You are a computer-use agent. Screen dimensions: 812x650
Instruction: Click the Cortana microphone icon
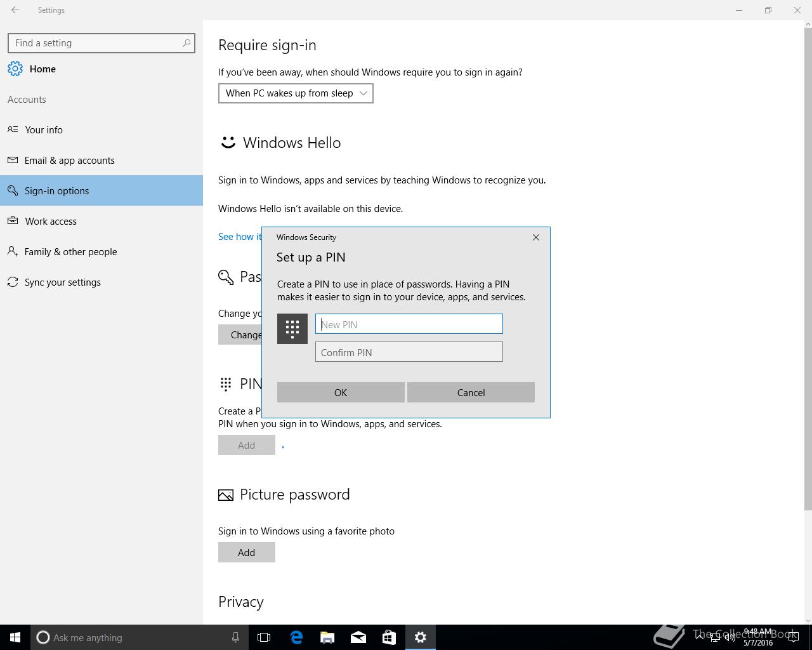pyautogui.click(x=235, y=637)
